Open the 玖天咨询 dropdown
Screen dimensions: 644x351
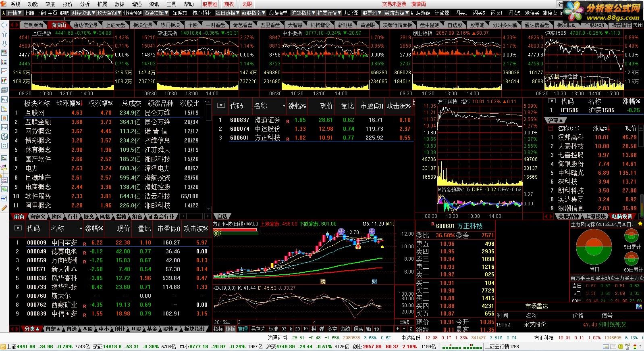(109, 13)
